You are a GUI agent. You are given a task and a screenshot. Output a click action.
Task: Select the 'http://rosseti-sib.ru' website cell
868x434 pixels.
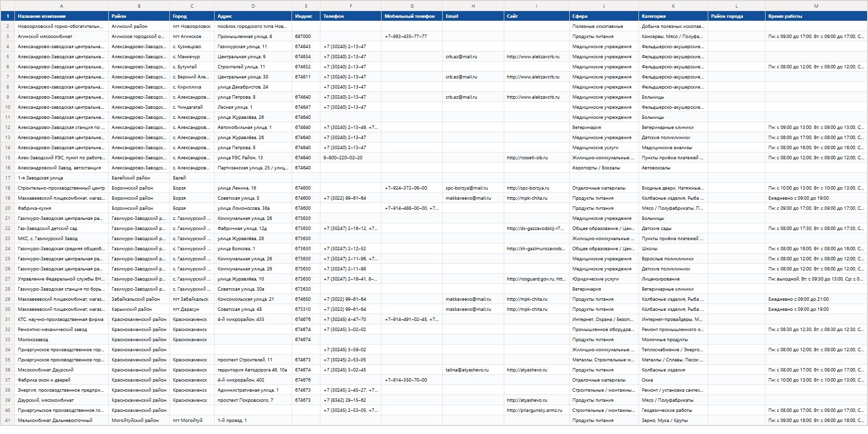click(x=536, y=158)
